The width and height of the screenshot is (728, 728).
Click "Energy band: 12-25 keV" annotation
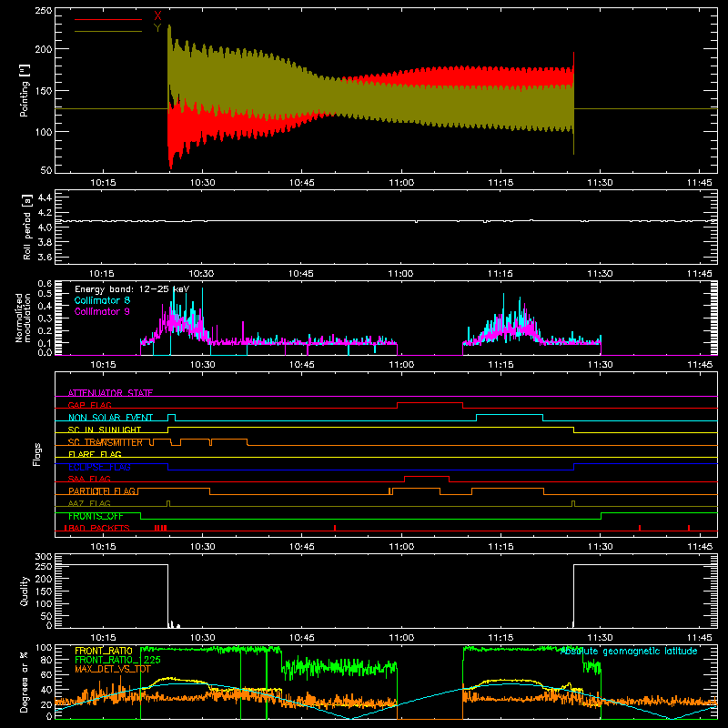(x=132, y=289)
